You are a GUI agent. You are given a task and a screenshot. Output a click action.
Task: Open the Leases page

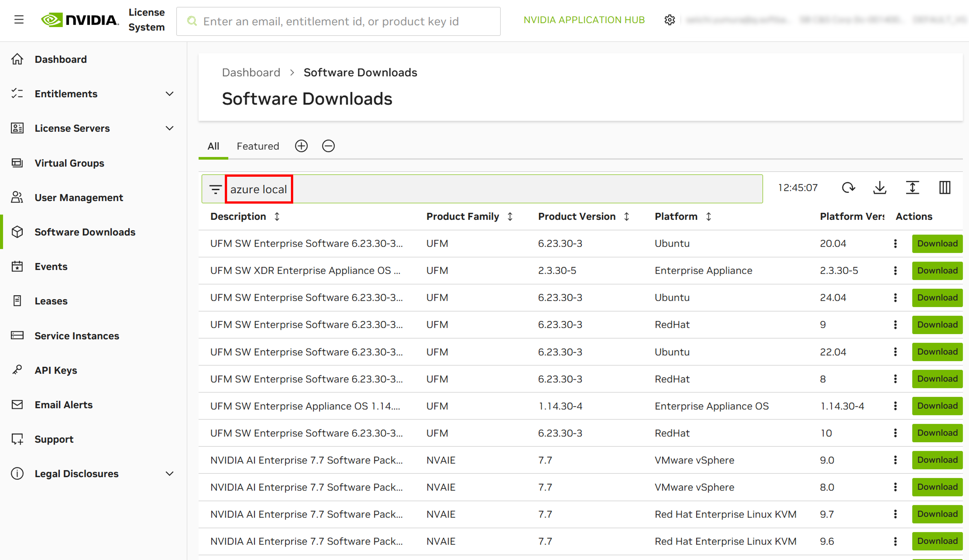tap(51, 301)
